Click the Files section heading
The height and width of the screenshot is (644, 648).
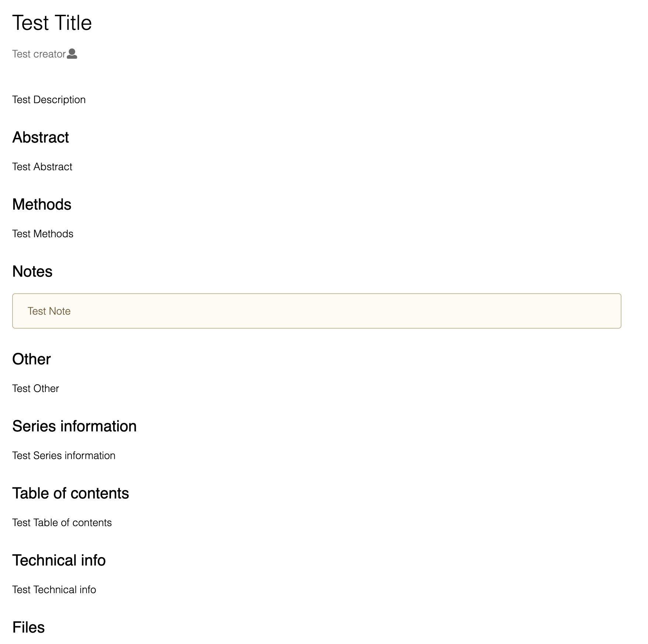tap(28, 627)
